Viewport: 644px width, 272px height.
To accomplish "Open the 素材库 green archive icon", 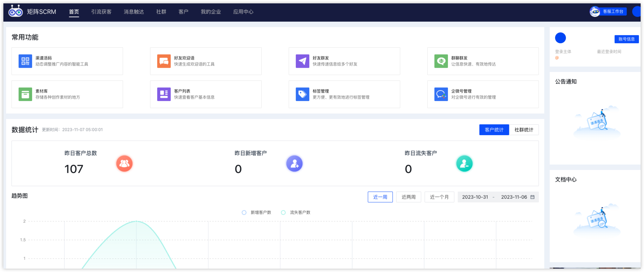I will point(25,94).
